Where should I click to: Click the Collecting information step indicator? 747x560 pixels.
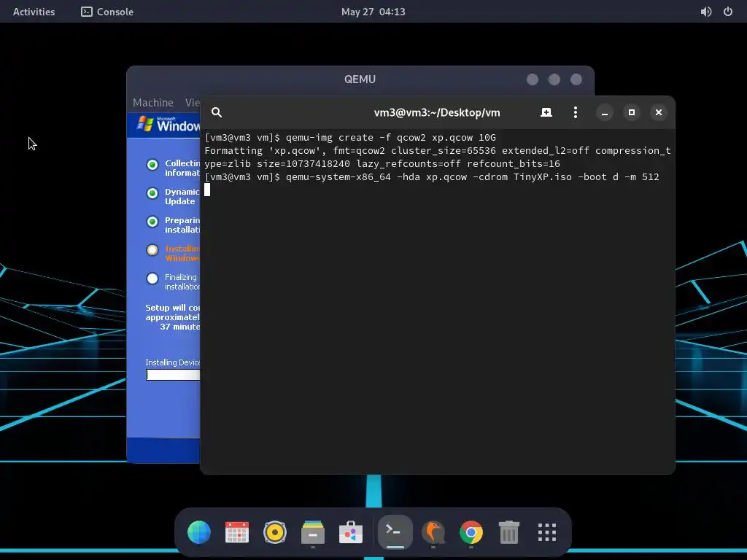(152, 165)
